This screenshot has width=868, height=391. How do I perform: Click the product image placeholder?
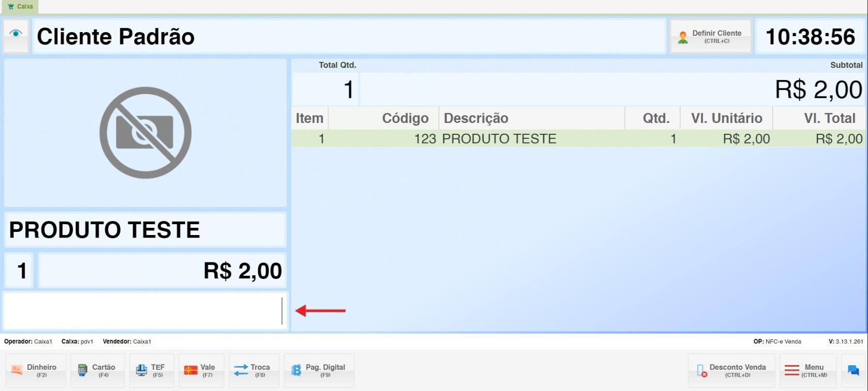pyautogui.click(x=145, y=133)
